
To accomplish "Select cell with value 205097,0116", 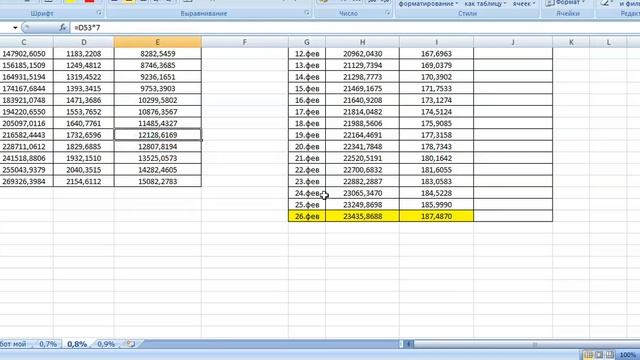I will (27, 123).
